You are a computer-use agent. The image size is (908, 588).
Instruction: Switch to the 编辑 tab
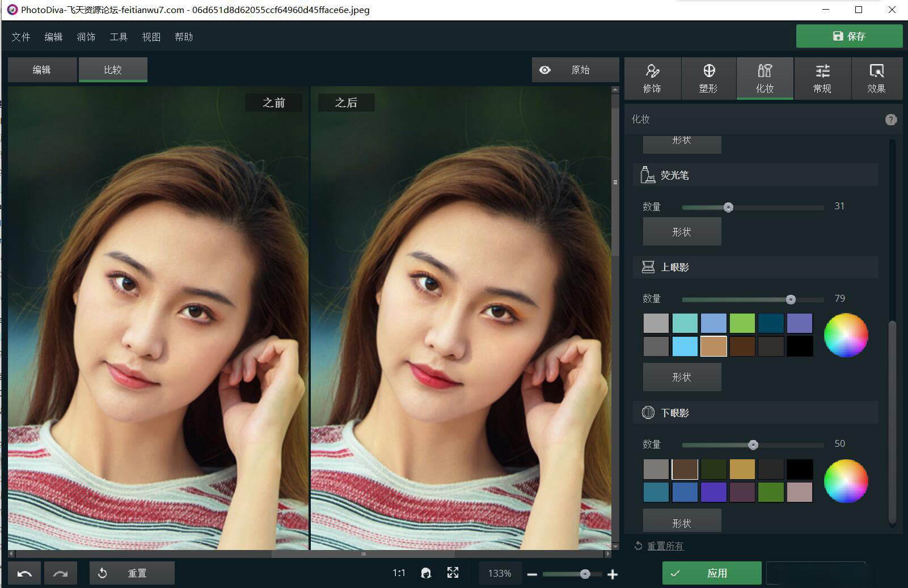pyautogui.click(x=42, y=69)
